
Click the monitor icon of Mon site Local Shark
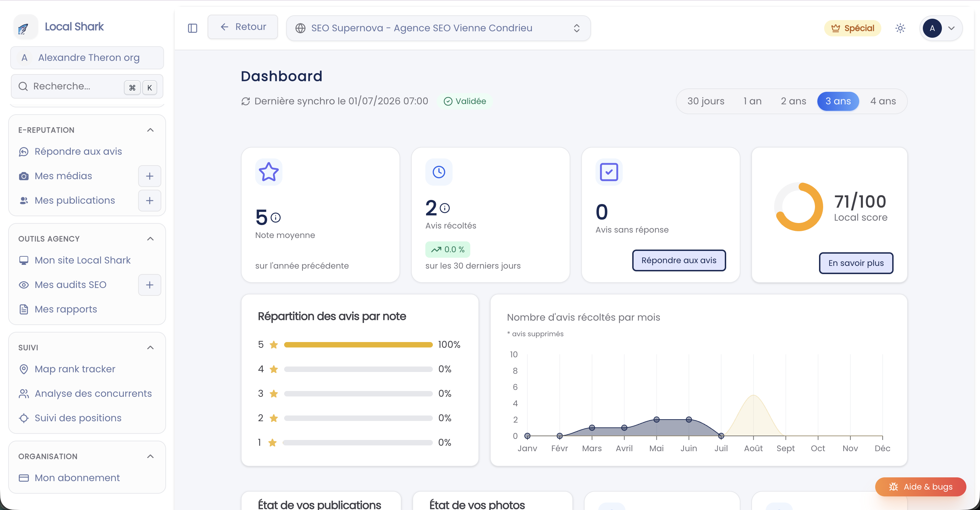[x=23, y=260]
